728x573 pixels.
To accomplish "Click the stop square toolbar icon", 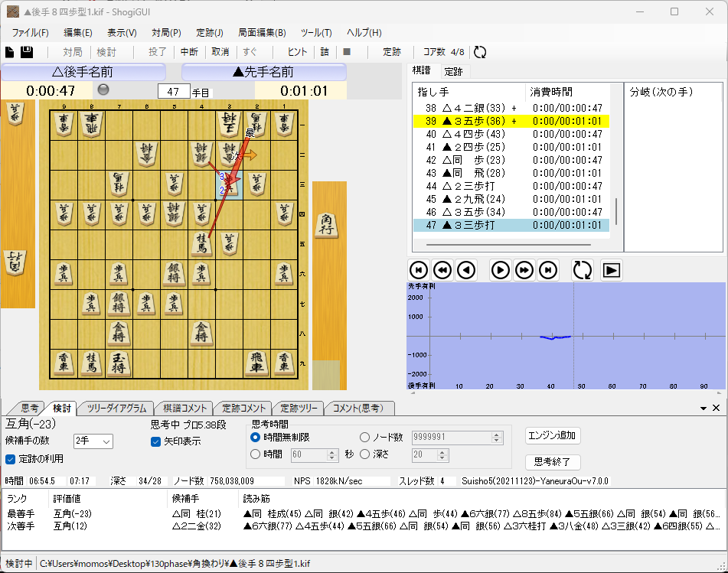I will pos(347,52).
